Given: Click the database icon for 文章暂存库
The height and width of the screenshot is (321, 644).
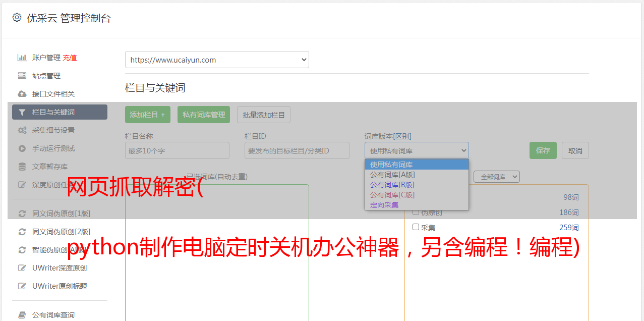Looking at the screenshot, I should [x=22, y=167].
